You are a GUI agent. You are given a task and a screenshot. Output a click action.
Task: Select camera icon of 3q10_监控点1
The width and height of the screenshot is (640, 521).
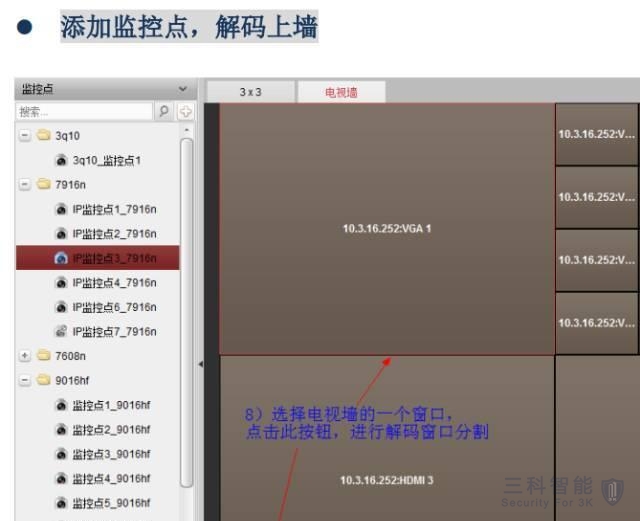coord(61,160)
